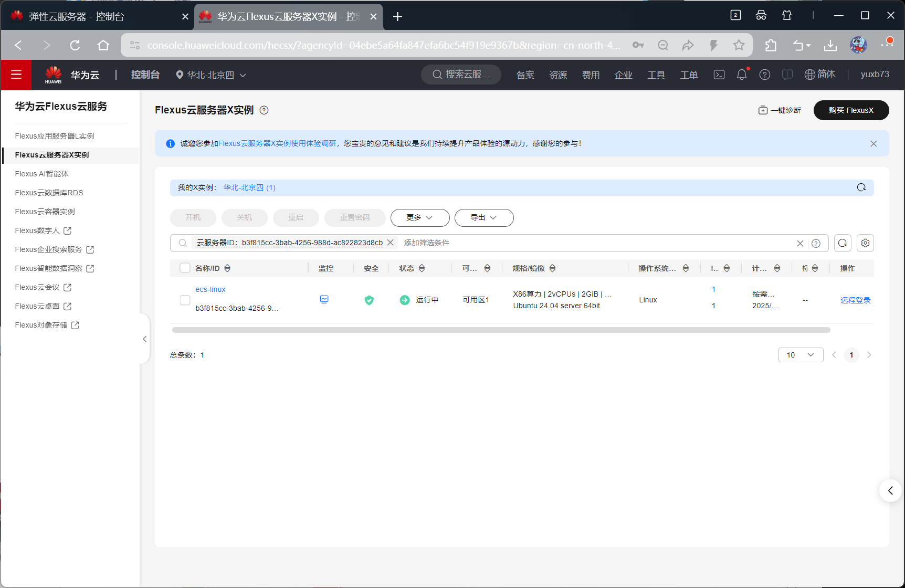This screenshot has height=588, width=905.
Task: Reload the browser page
Action: pyautogui.click(x=75, y=45)
